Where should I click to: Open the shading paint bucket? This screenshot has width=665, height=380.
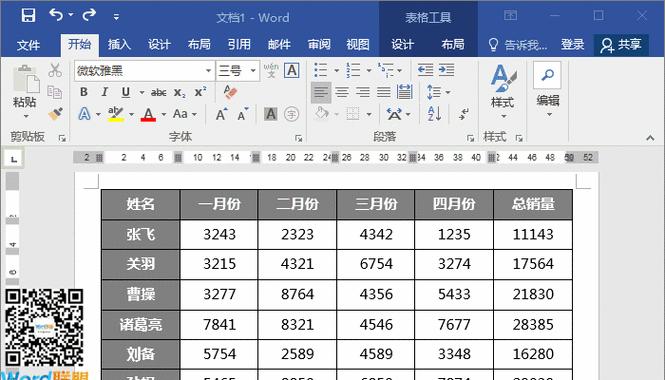[322, 114]
